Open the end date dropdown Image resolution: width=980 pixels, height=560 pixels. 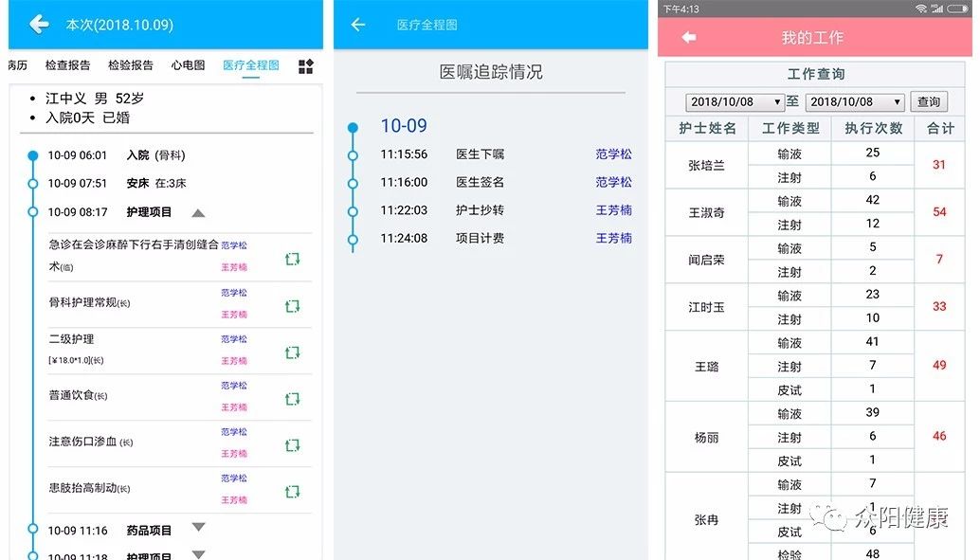[855, 102]
